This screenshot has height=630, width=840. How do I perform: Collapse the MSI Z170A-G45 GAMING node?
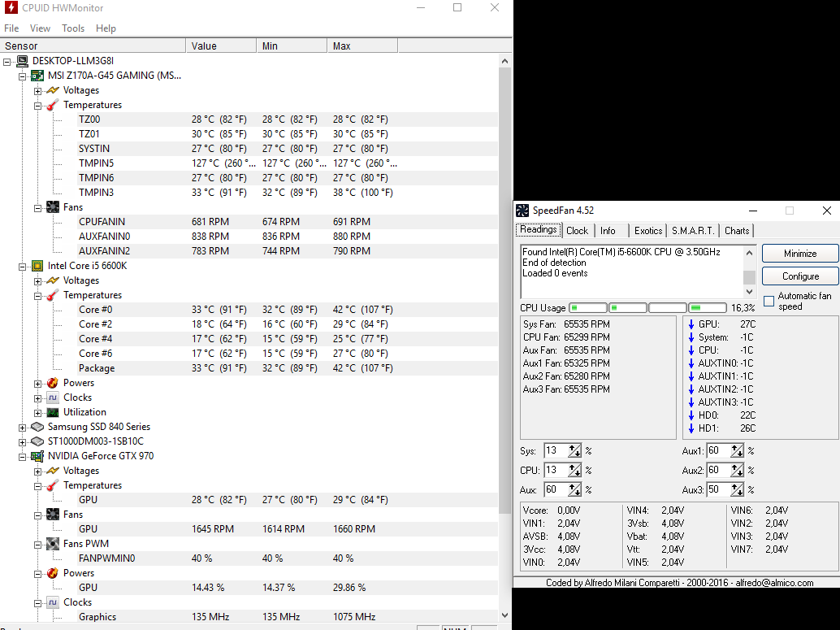point(22,76)
